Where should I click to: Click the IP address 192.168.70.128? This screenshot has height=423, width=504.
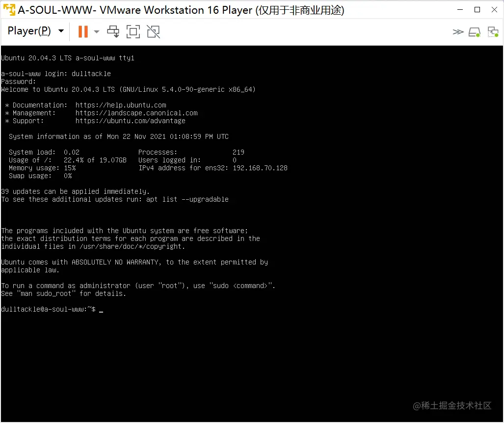(260, 168)
